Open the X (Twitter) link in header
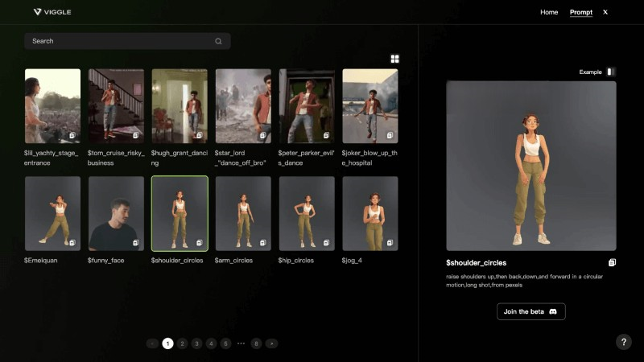The width and height of the screenshot is (644, 362). 605,12
